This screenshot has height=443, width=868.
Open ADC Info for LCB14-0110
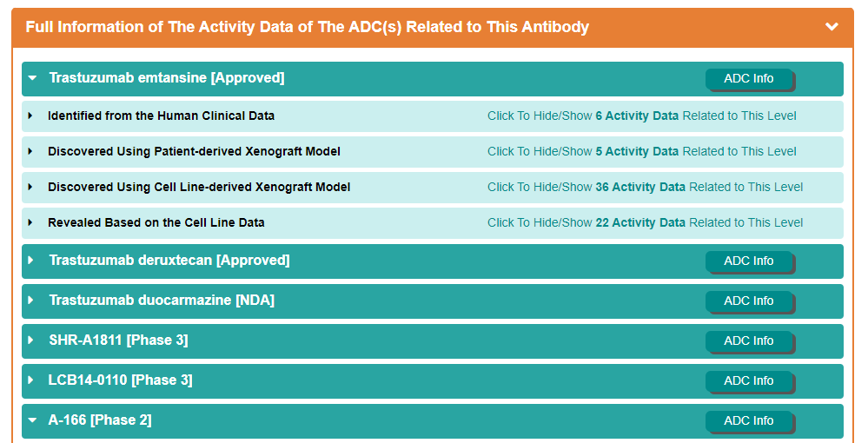[x=748, y=381]
